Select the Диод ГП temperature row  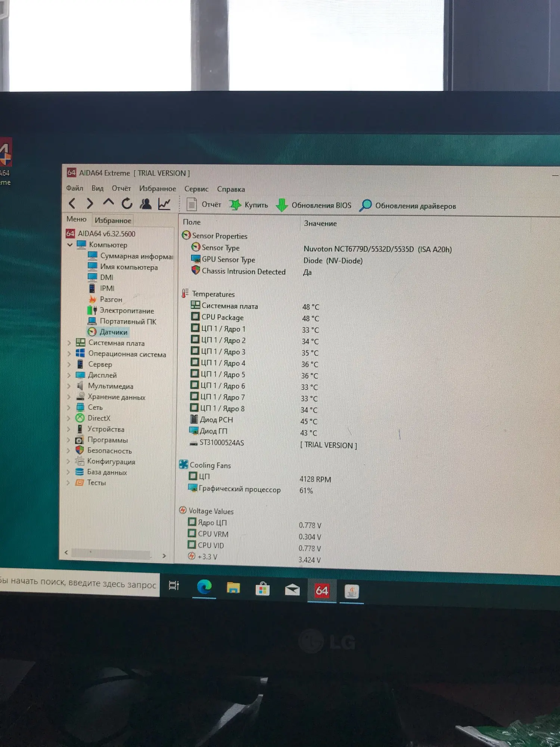[x=253, y=432]
